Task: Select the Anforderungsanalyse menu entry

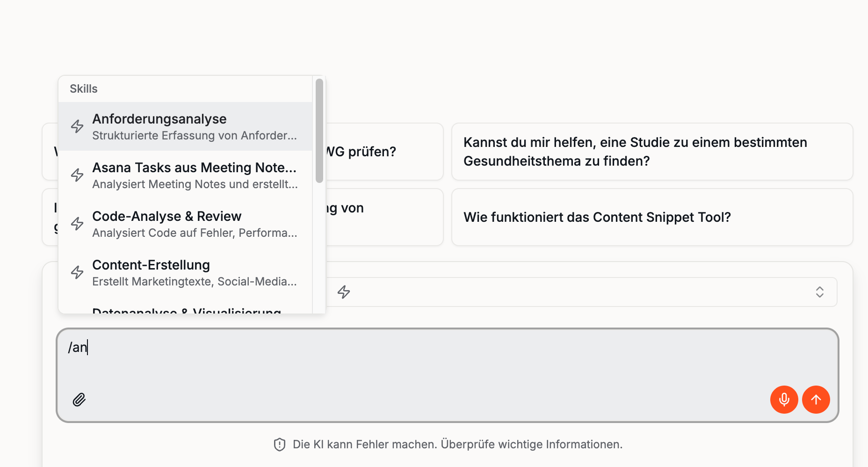Action: tap(160, 126)
